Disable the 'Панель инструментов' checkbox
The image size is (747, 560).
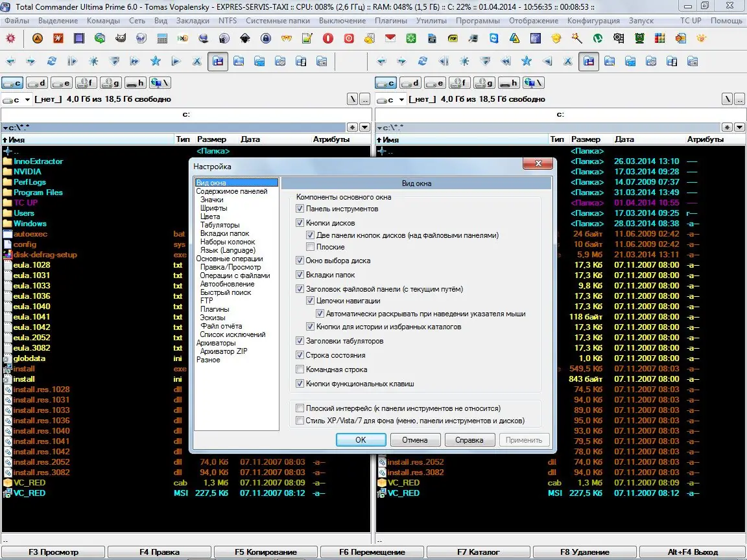pos(300,209)
